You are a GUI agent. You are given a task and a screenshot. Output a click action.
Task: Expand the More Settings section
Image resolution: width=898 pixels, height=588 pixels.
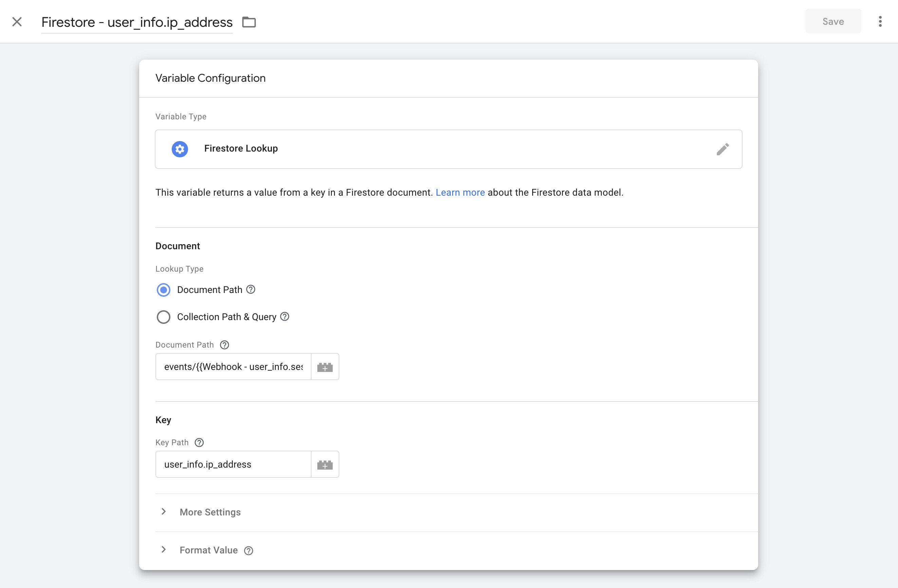(x=163, y=511)
